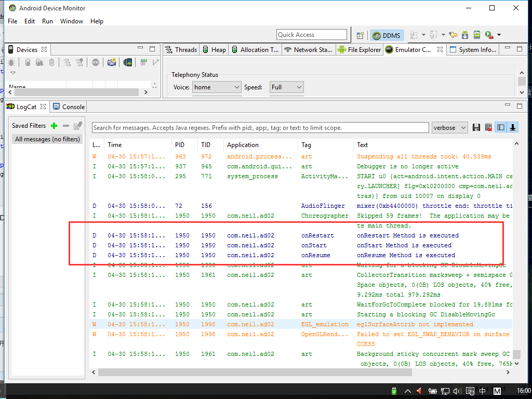Select the onRestart Method is executed row
This screenshot has height=399, width=532.
[301, 235]
